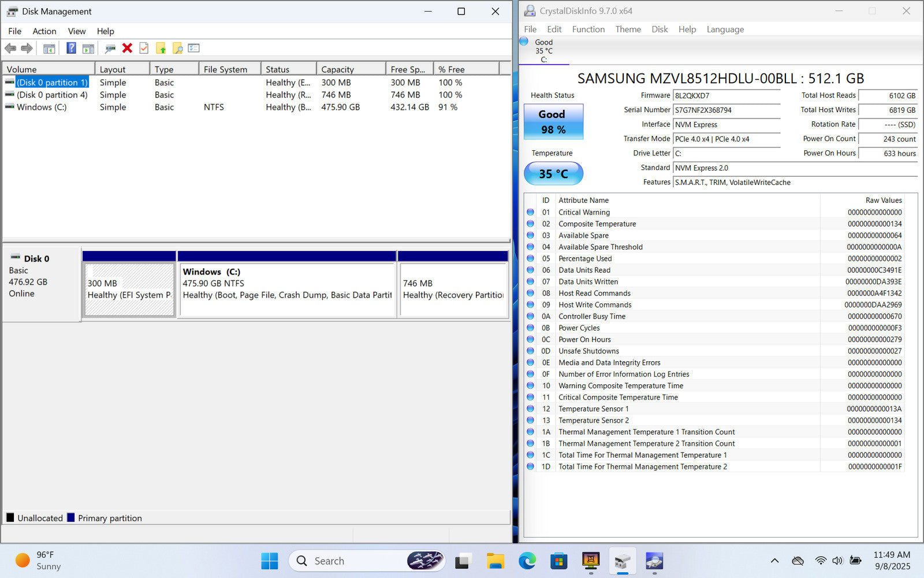This screenshot has height=578, width=924.
Task: Sort by the % Free column header
Action: click(x=466, y=69)
